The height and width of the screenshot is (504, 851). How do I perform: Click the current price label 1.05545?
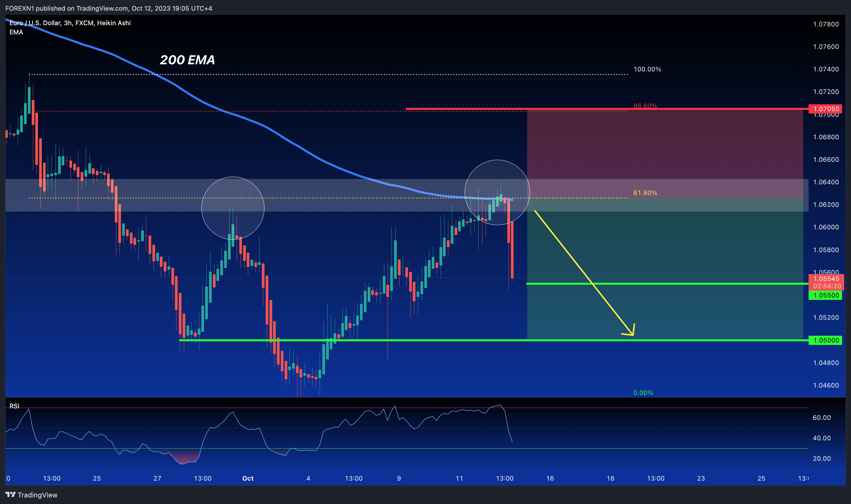pyautogui.click(x=826, y=279)
